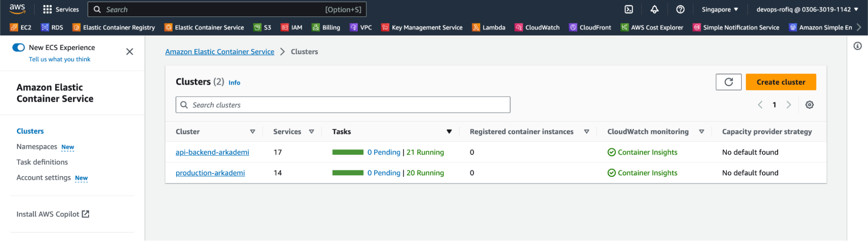Image resolution: width=868 pixels, height=241 pixels.
Task: Click the Create cluster button
Action: [780, 82]
